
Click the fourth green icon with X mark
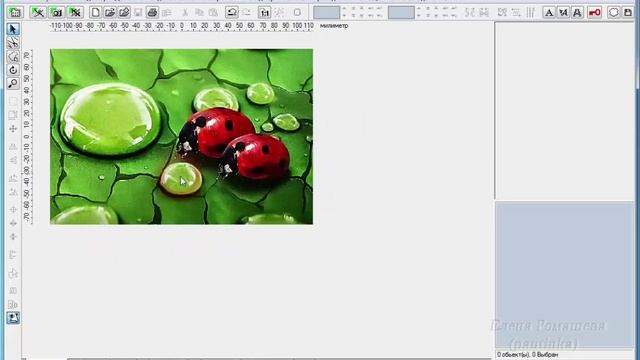coord(75,13)
